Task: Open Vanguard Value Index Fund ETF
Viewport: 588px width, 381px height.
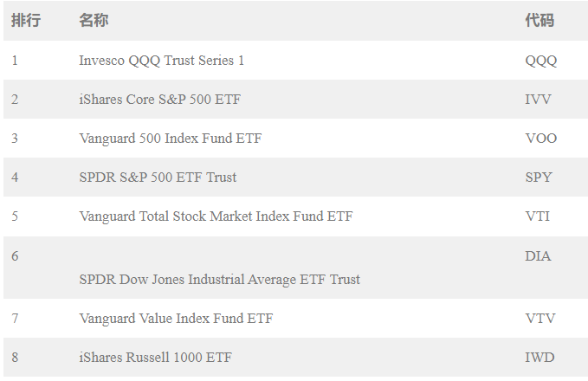Action: point(176,319)
